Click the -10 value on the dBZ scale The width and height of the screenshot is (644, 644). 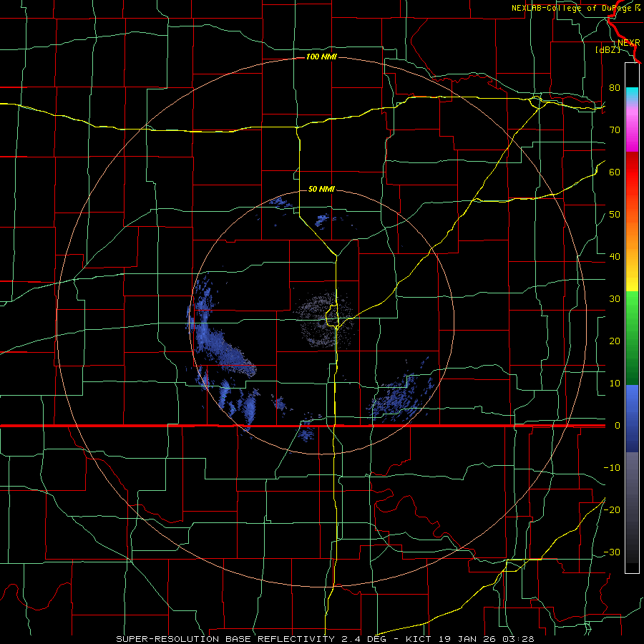pos(612,468)
